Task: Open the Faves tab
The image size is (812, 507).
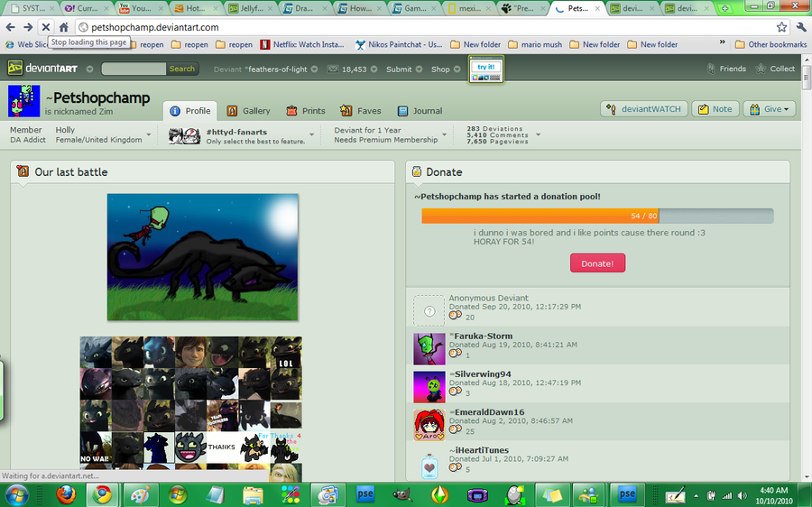Action: pos(360,111)
